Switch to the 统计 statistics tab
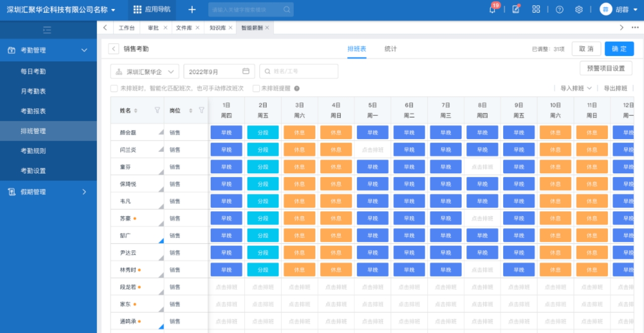 click(391, 49)
